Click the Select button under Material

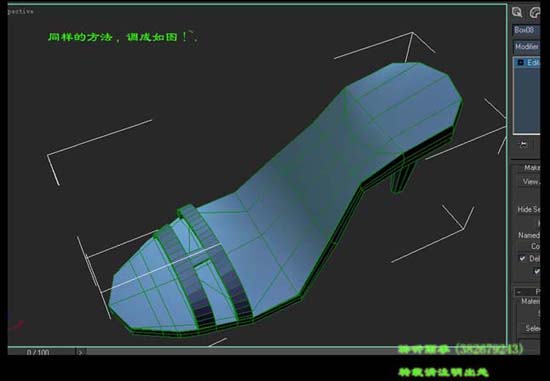click(x=532, y=328)
